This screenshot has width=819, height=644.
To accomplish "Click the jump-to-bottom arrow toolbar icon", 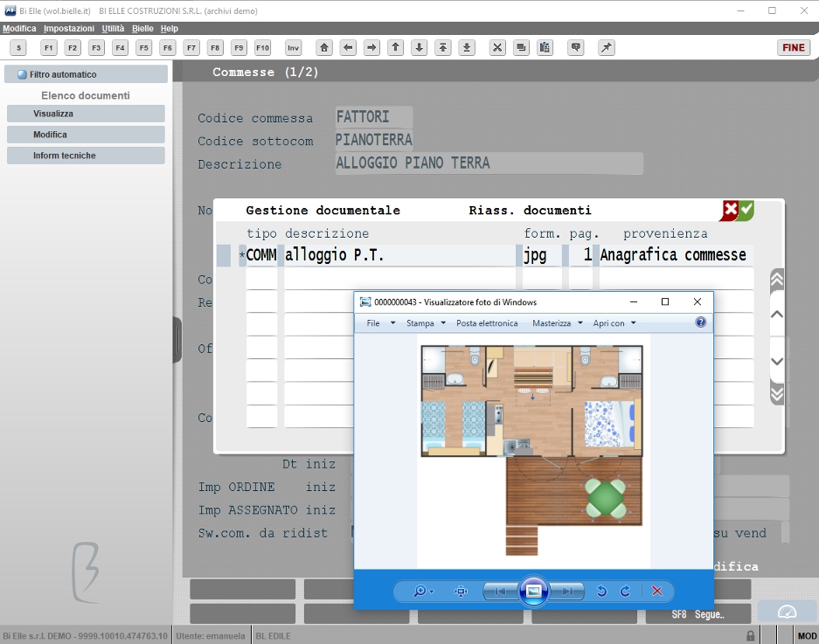I will pos(467,48).
